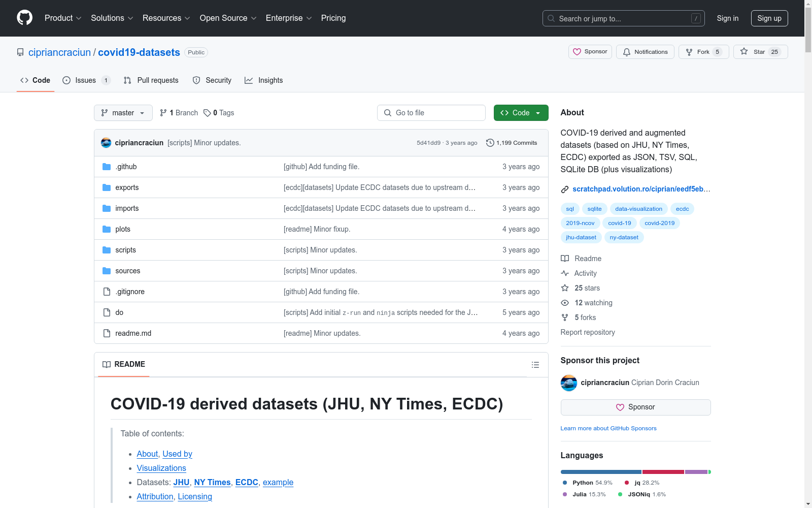Open the README outline list icon
The width and height of the screenshot is (812, 508).
tap(535, 365)
